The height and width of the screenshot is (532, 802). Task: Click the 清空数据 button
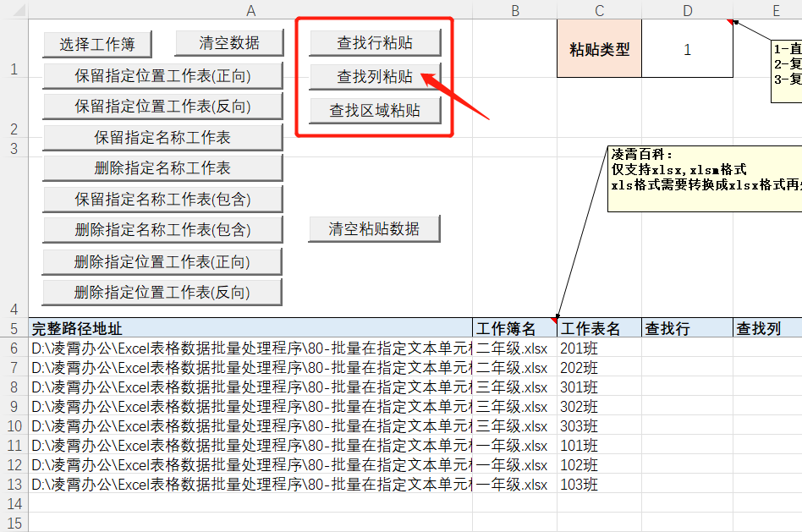click(x=228, y=42)
